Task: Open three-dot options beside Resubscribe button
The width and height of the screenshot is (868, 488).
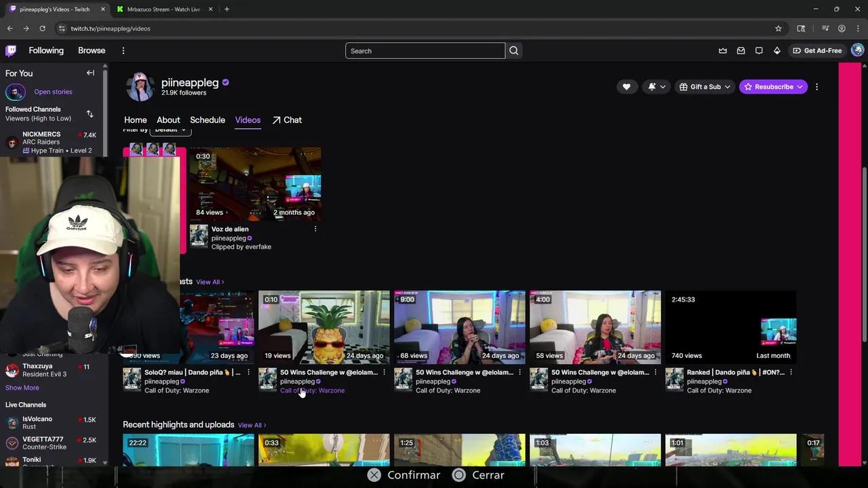Action: [816, 87]
